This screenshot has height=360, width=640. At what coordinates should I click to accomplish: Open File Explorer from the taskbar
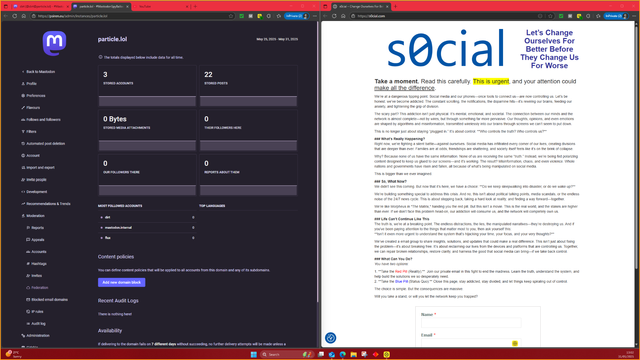(x=353, y=354)
